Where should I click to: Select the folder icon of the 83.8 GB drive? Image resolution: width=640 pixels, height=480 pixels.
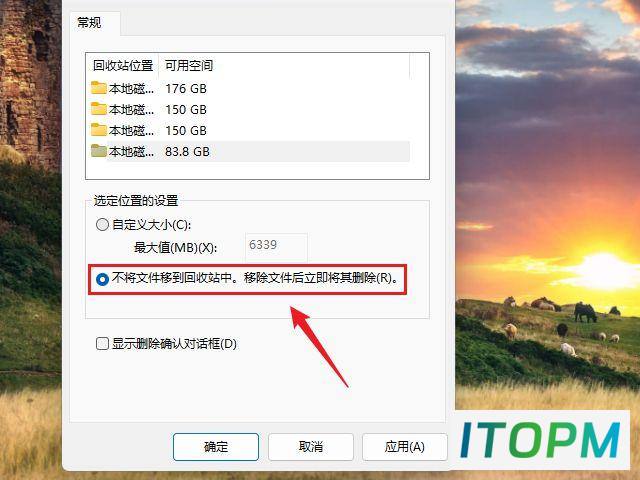(x=99, y=151)
